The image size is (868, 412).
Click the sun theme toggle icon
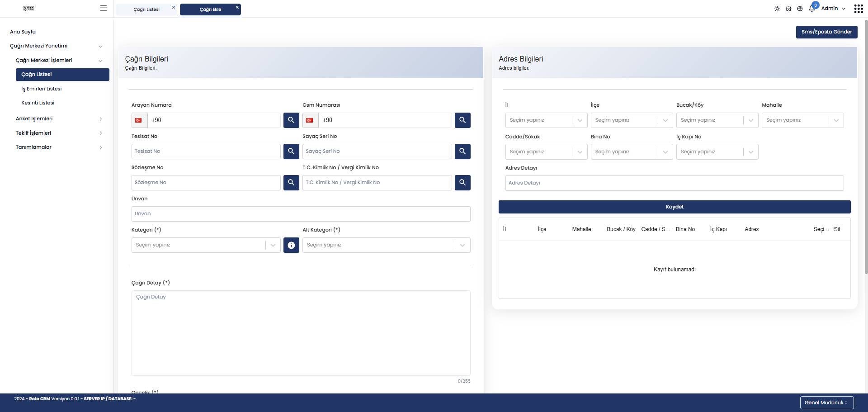click(x=777, y=9)
